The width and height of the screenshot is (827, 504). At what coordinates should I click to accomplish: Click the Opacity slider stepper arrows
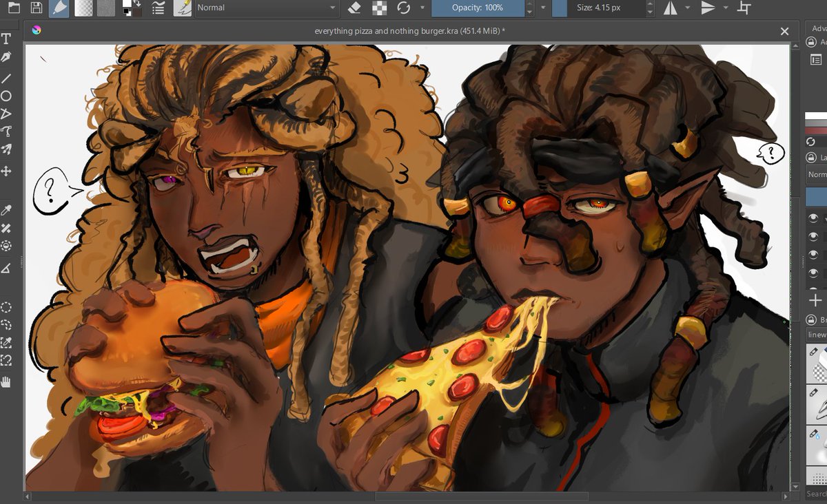(529, 8)
